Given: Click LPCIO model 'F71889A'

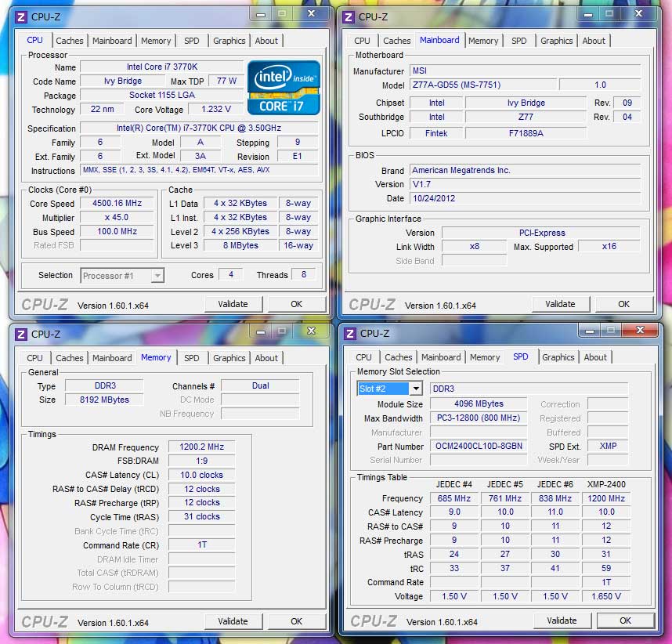Looking at the screenshot, I should pyautogui.click(x=526, y=133).
